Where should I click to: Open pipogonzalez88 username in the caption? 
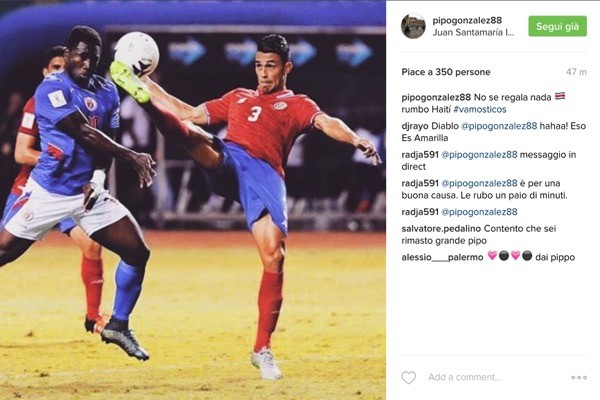pyautogui.click(x=436, y=97)
